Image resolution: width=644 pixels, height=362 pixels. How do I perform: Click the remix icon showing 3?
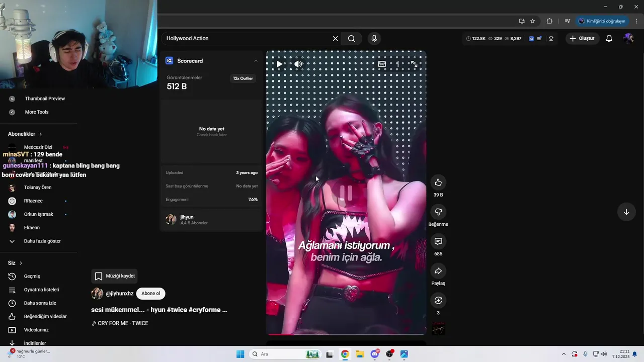[x=438, y=300]
